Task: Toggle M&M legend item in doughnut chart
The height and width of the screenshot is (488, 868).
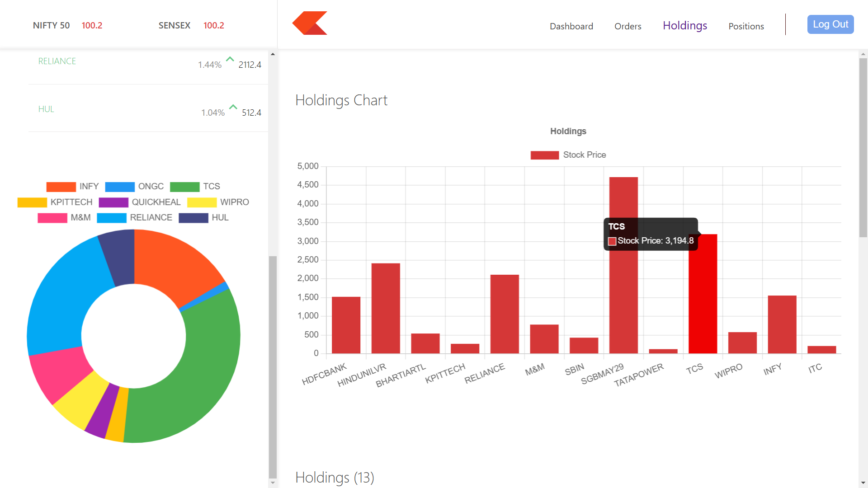Action: tap(64, 218)
